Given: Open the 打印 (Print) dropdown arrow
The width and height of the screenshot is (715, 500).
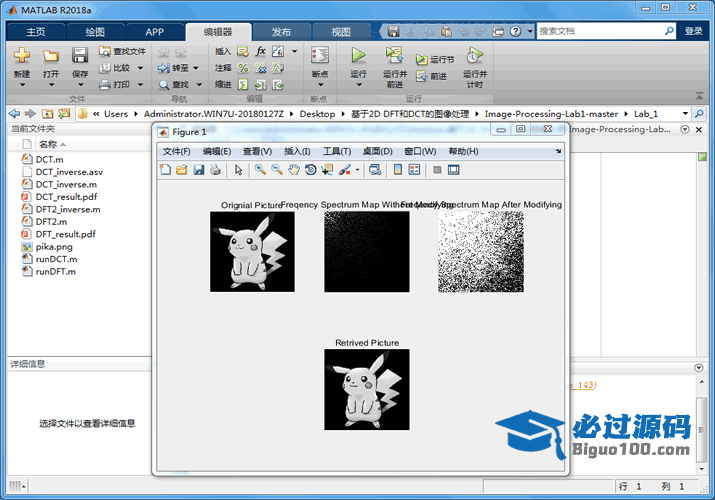Looking at the screenshot, I should pos(140,84).
